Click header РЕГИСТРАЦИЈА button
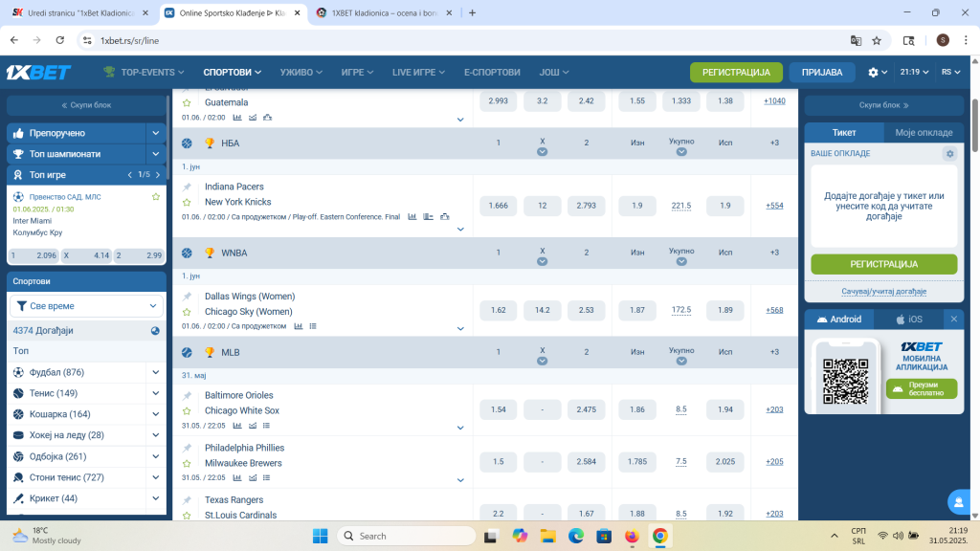 [736, 73]
